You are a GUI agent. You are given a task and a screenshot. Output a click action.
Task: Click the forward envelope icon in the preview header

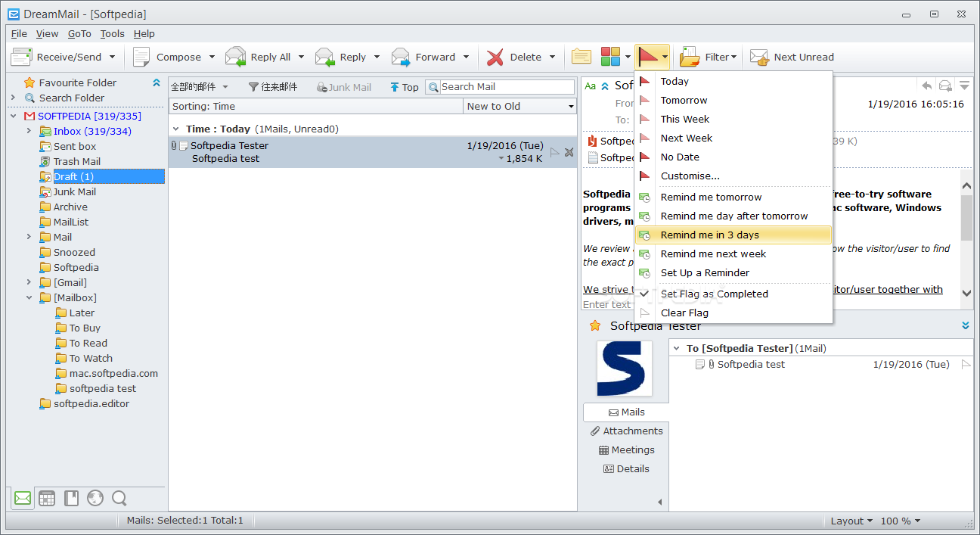[x=945, y=86]
